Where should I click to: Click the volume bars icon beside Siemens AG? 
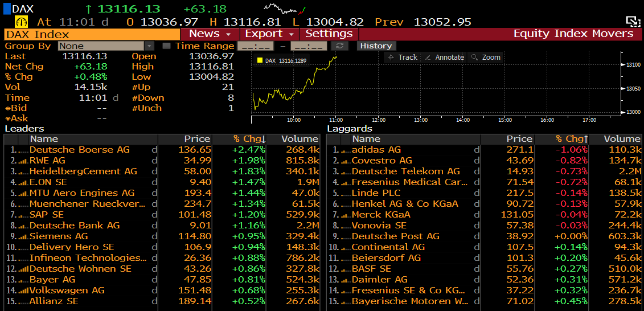pyautogui.click(x=23, y=236)
